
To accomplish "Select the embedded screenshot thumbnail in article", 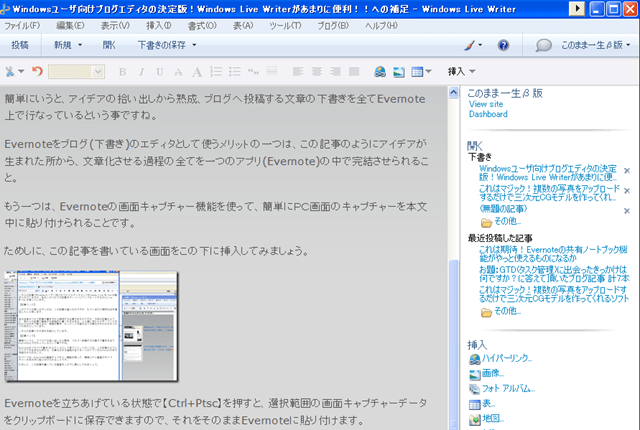I will pos(91,326).
